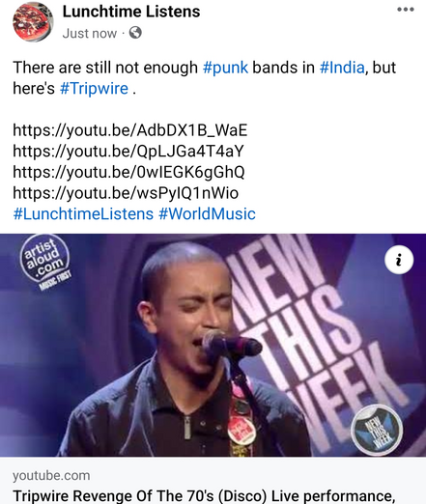Open the youtu.be/0wIEGK6gGhQ link
The width and height of the screenshot is (426, 504).
click(x=128, y=172)
